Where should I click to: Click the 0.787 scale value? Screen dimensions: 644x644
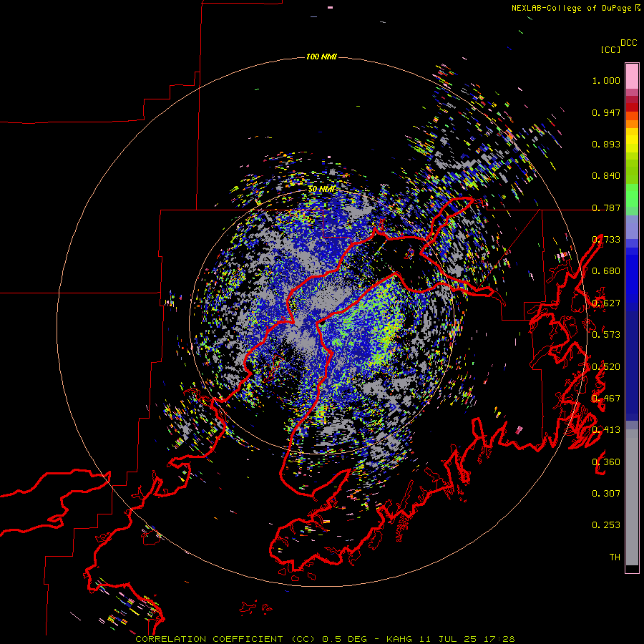pyautogui.click(x=606, y=208)
